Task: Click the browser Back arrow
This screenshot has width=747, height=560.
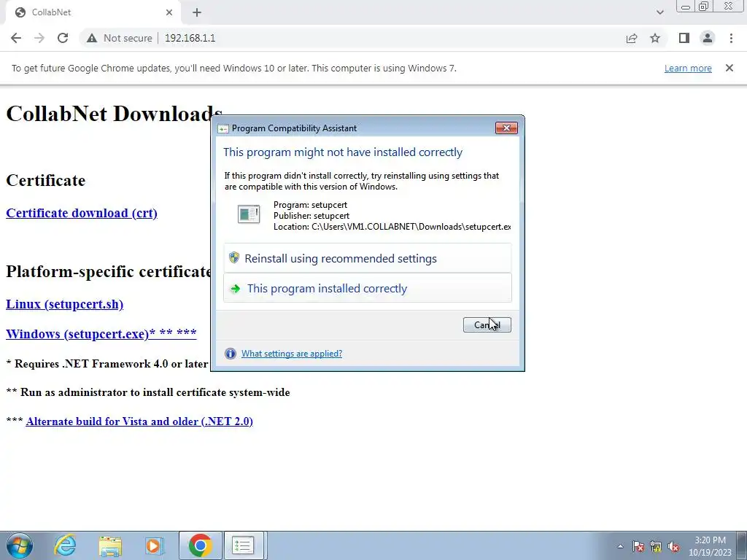Action: (x=16, y=38)
